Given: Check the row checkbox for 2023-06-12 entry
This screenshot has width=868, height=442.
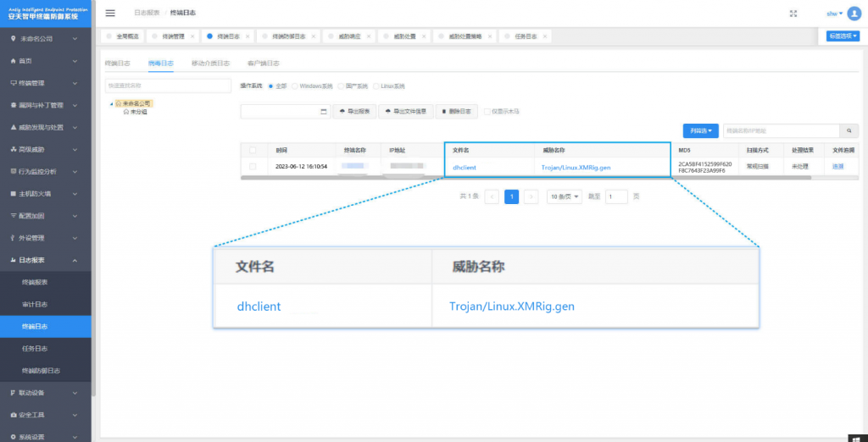Looking at the screenshot, I should [253, 166].
